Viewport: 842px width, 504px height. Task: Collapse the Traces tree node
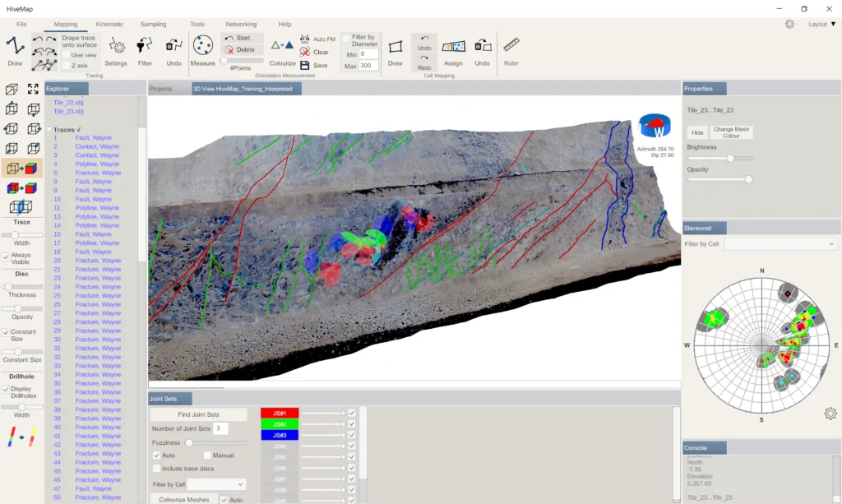tap(49, 130)
